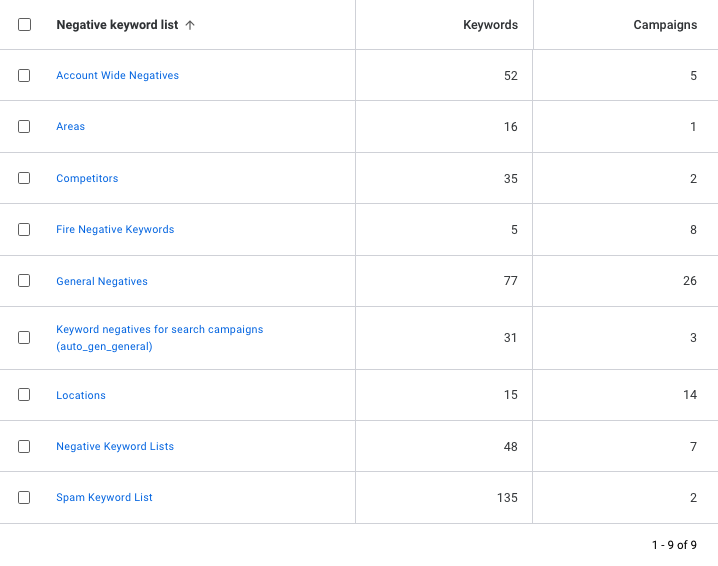Screen dimensions: 718x566
Task: Open the Areas keyword list
Action: click(x=70, y=127)
